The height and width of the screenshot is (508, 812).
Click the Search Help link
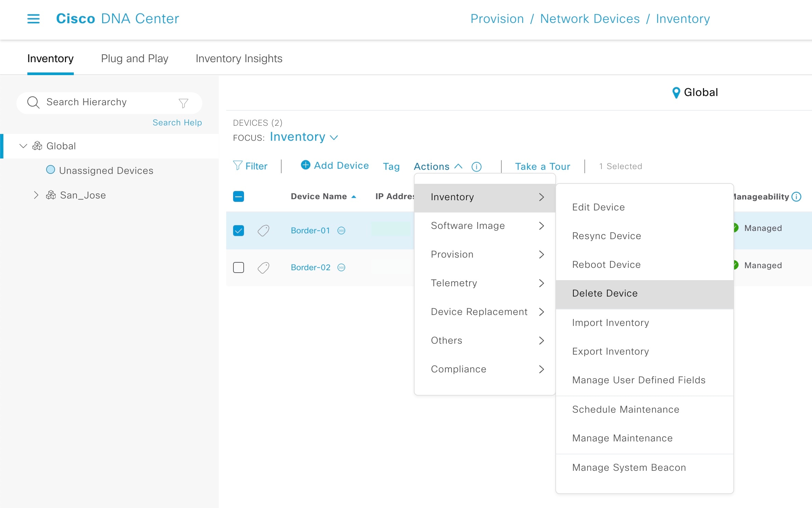177,123
